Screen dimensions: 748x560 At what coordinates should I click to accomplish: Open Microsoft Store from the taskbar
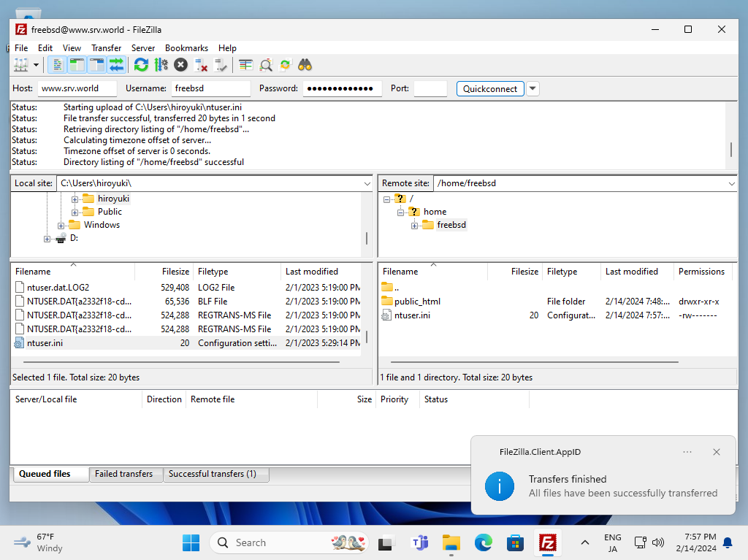tap(515, 542)
